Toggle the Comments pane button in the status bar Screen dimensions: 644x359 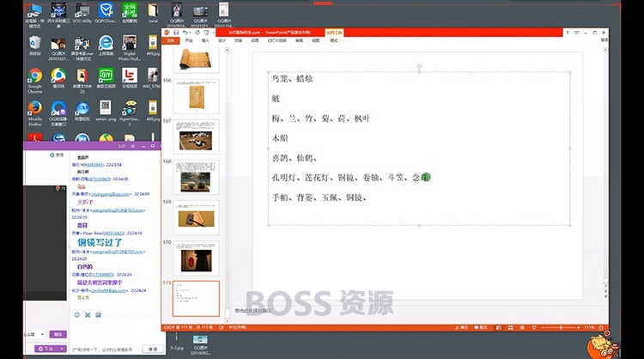pos(481,328)
